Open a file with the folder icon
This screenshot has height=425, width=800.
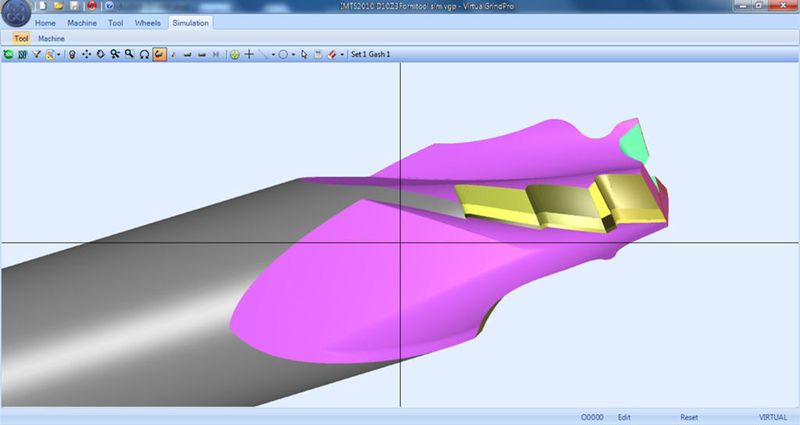[59, 6]
